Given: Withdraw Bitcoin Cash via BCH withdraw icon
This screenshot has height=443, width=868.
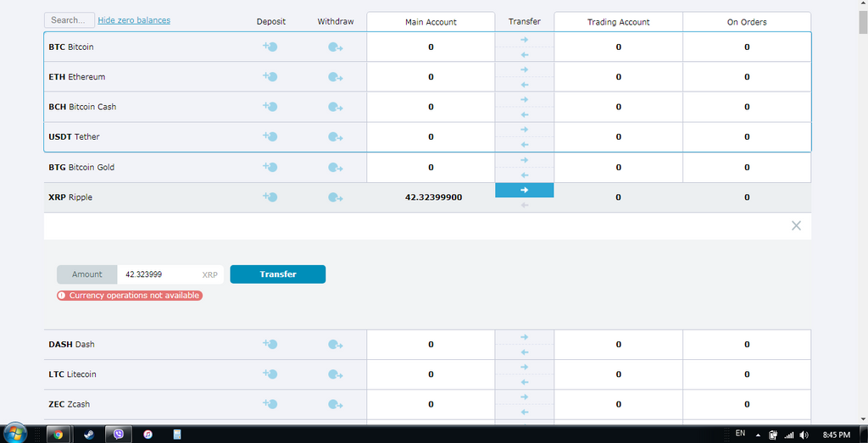Looking at the screenshot, I should tap(335, 107).
